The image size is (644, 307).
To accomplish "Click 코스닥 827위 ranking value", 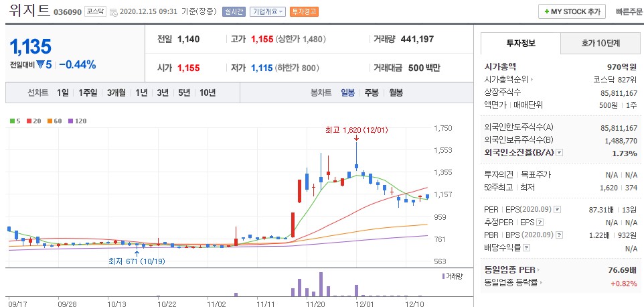I will pyautogui.click(x=615, y=80).
